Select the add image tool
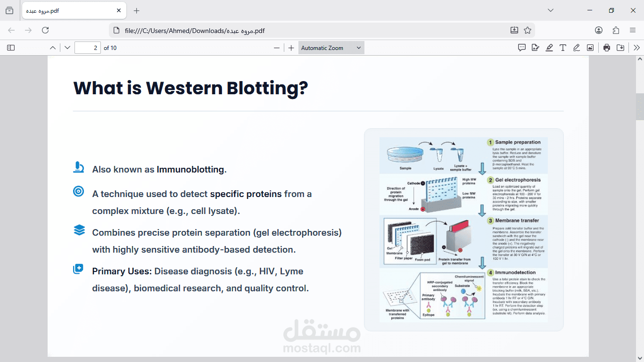 tap(590, 48)
